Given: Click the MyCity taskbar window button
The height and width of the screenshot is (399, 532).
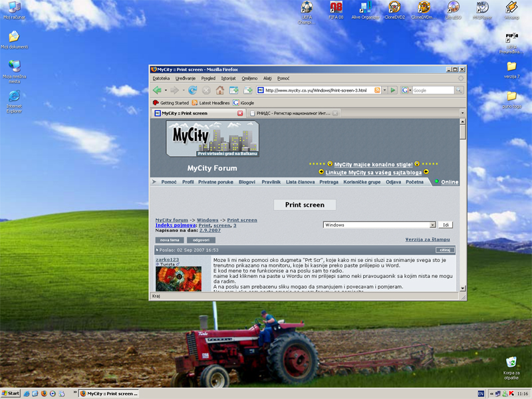Looking at the screenshot, I should pos(109,394).
